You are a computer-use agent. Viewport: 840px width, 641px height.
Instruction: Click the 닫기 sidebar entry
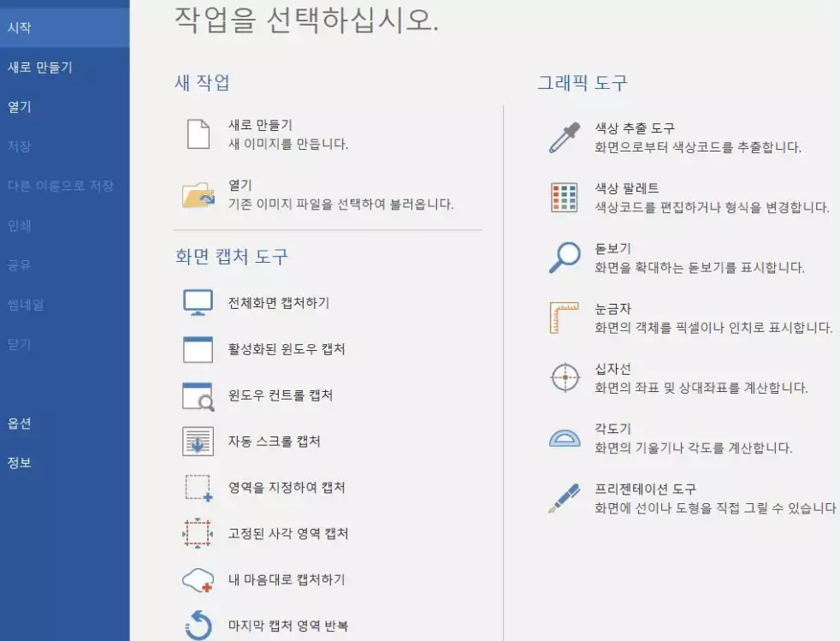[64, 345]
